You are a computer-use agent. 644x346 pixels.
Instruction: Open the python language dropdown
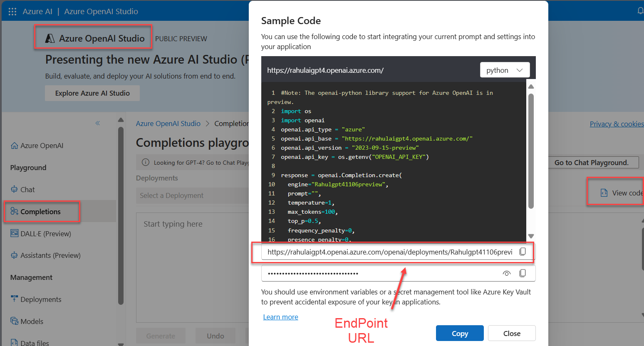click(x=505, y=70)
